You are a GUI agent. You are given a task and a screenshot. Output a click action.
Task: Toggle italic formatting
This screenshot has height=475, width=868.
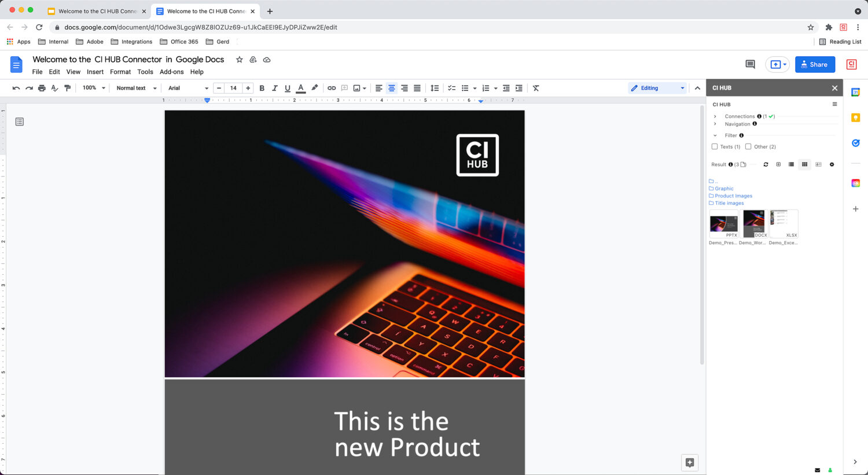pyautogui.click(x=274, y=88)
